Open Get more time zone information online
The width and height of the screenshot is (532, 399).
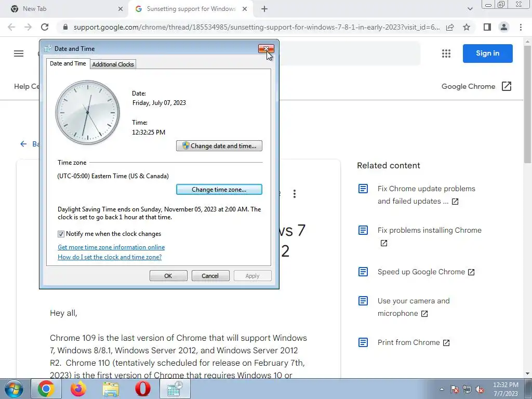[111, 247]
